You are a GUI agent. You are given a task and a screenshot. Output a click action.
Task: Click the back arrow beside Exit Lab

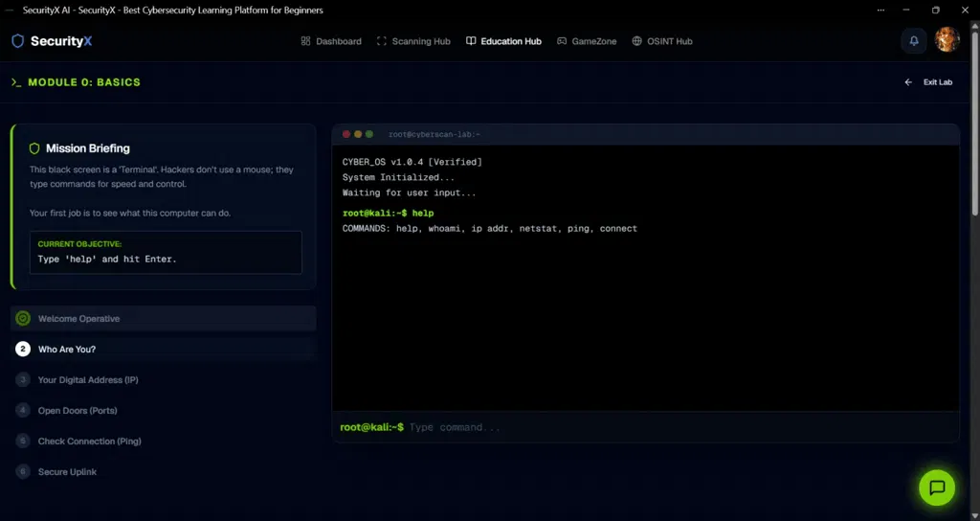[908, 82]
